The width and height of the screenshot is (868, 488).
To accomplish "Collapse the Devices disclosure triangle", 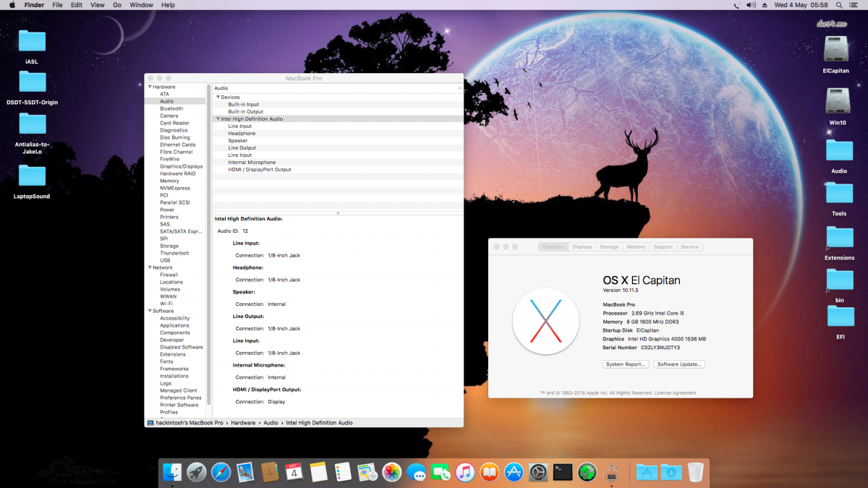I will (218, 97).
